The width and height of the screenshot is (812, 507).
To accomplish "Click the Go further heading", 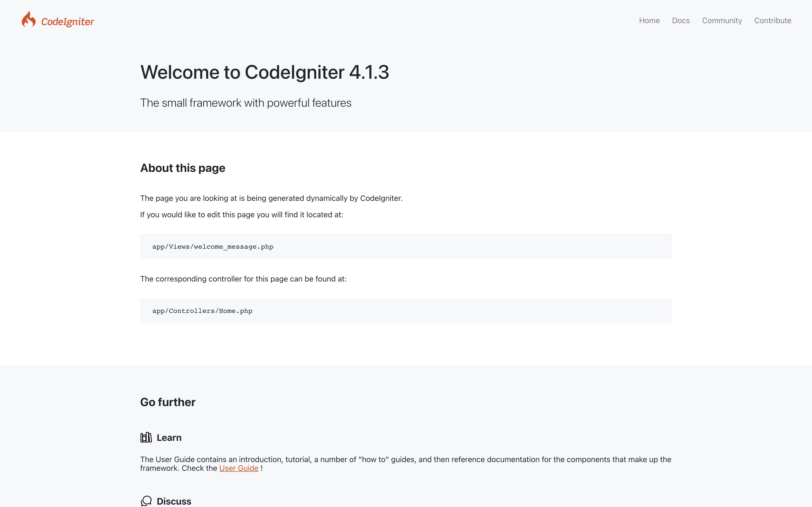I will (x=168, y=402).
